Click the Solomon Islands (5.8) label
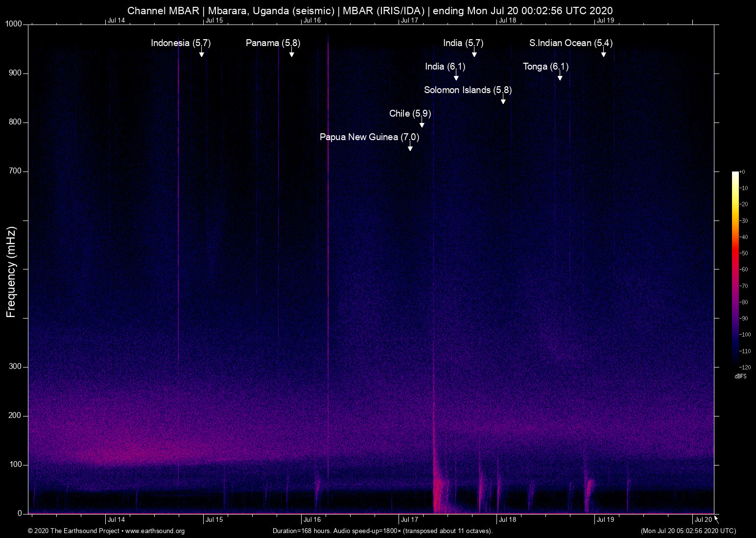This screenshot has height=538, width=756. coord(468,90)
